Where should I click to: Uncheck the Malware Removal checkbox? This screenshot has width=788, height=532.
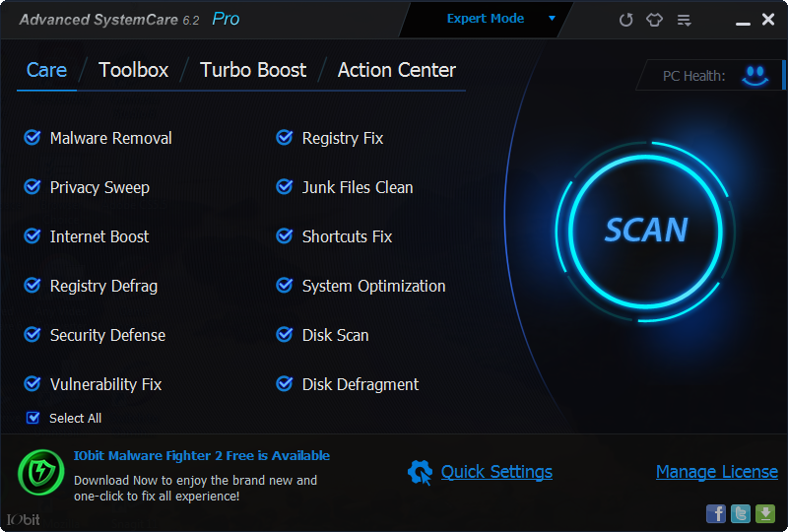[33, 138]
